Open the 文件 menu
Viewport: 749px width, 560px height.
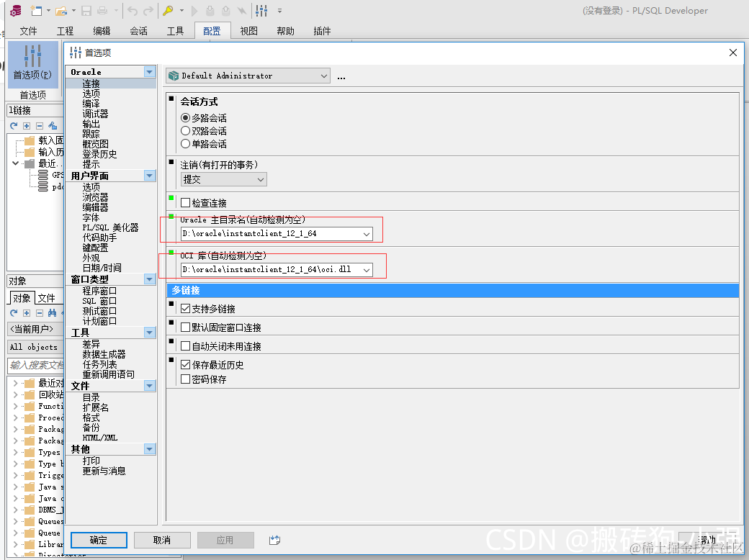click(x=29, y=31)
